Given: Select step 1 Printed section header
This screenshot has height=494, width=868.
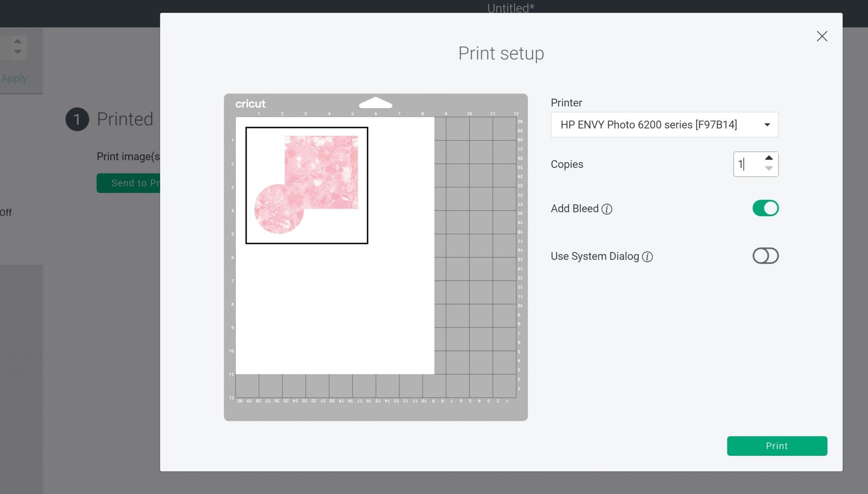Looking at the screenshot, I should (110, 119).
